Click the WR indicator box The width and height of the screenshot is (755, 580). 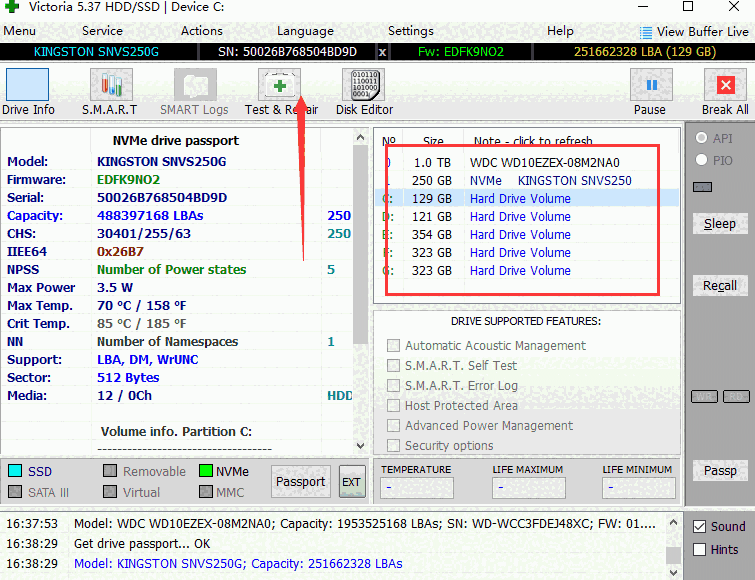coord(704,396)
